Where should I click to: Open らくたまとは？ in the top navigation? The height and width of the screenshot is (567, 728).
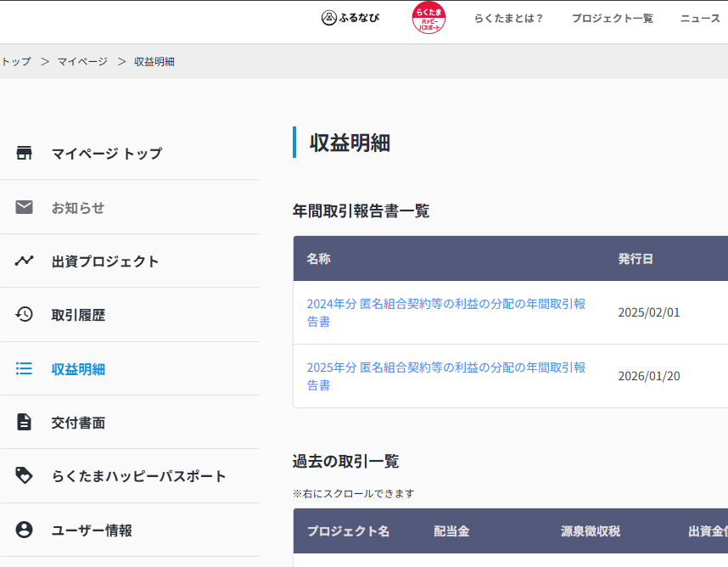tap(508, 19)
